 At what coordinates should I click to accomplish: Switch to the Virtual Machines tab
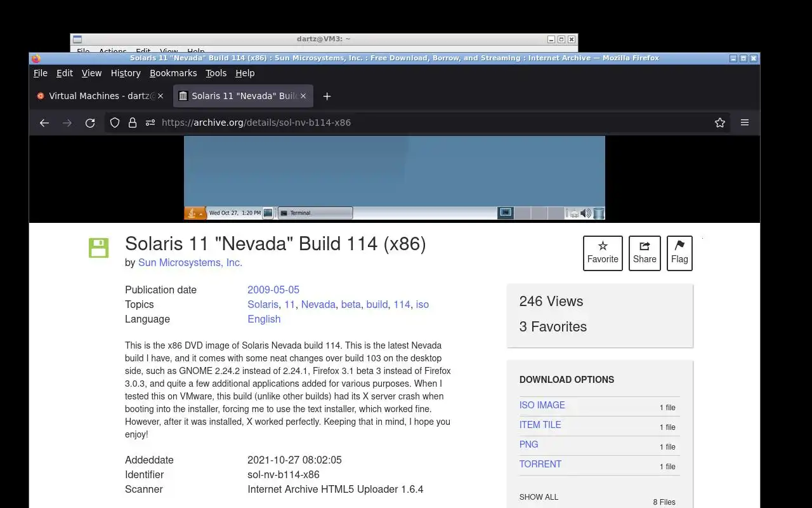(100, 96)
